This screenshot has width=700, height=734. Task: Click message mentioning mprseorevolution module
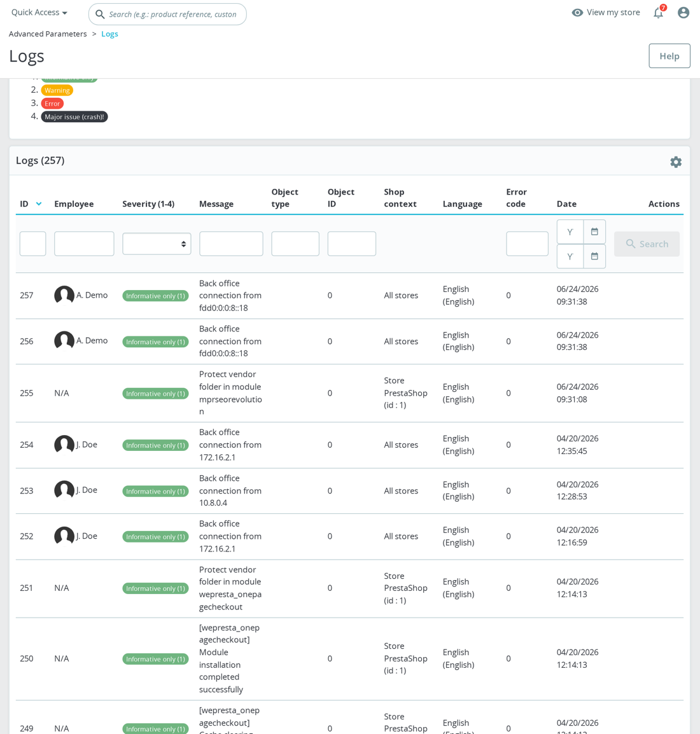230,393
